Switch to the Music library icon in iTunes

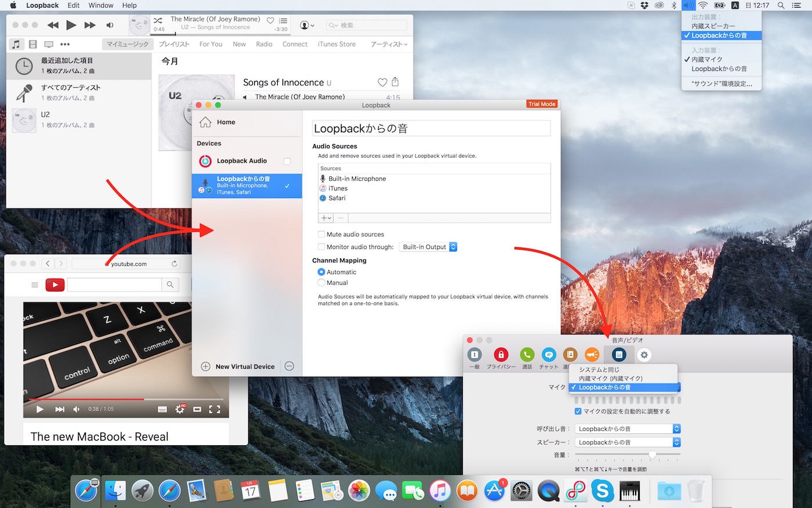point(16,44)
